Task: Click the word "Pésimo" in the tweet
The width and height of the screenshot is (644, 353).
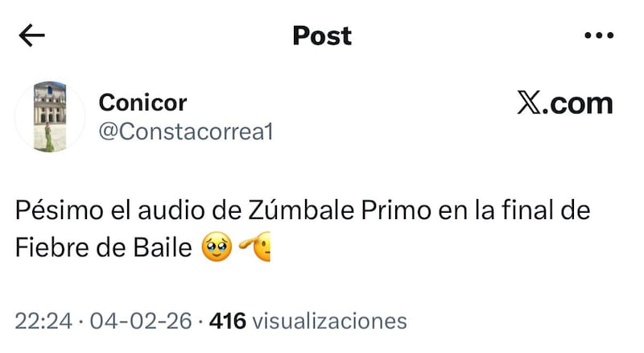Action: [x=59, y=210]
